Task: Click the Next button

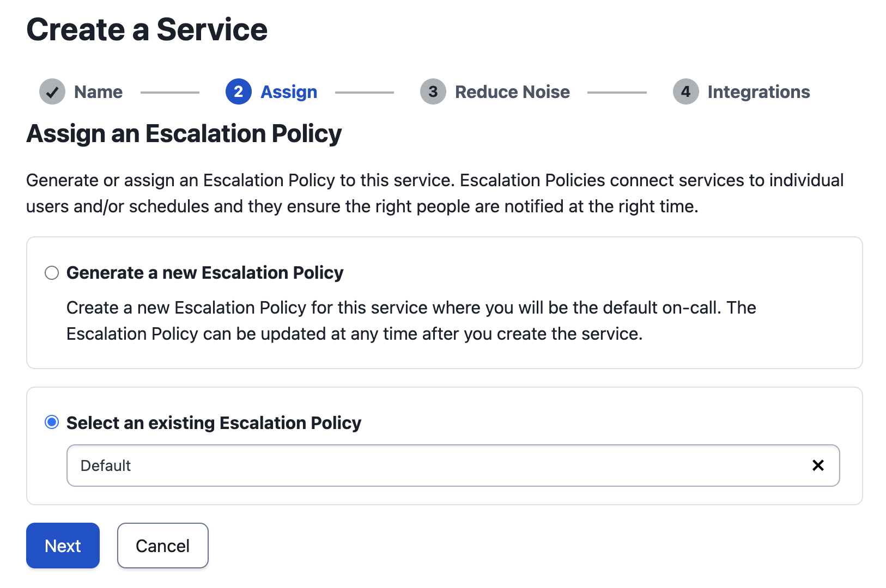Action: click(x=63, y=546)
